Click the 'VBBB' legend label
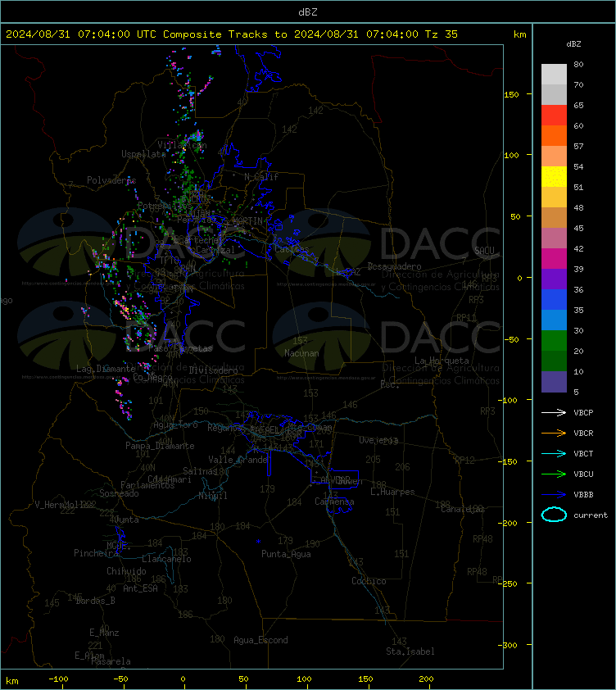The image size is (616, 690). tap(583, 495)
